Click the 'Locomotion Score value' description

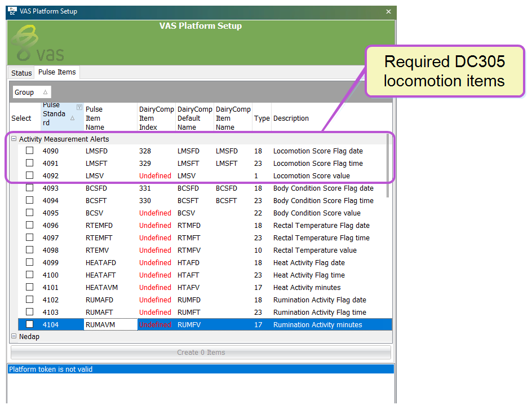click(x=312, y=175)
